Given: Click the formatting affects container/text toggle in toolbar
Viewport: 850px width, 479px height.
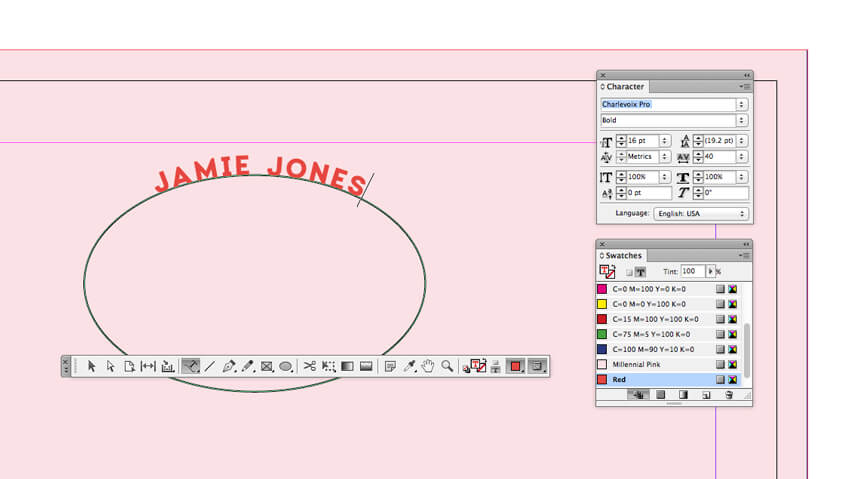Looking at the screenshot, I should 495,367.
